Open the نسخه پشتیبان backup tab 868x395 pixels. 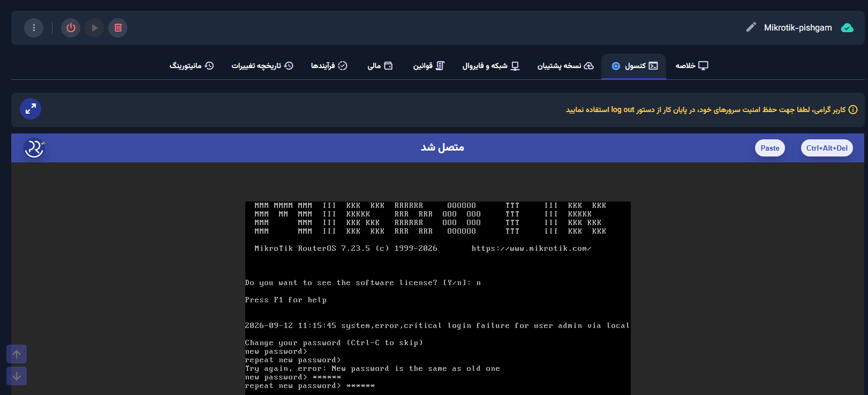pos(565,65)
